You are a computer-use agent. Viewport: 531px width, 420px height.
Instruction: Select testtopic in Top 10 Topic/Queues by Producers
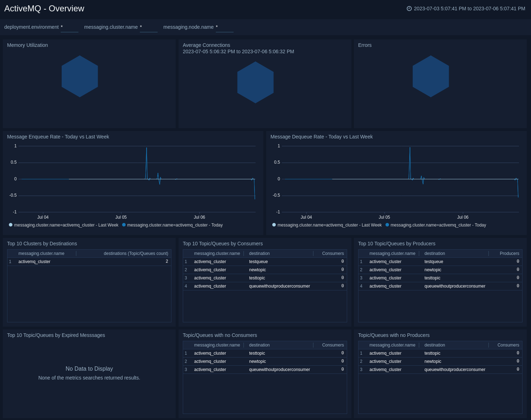[432, 278]
